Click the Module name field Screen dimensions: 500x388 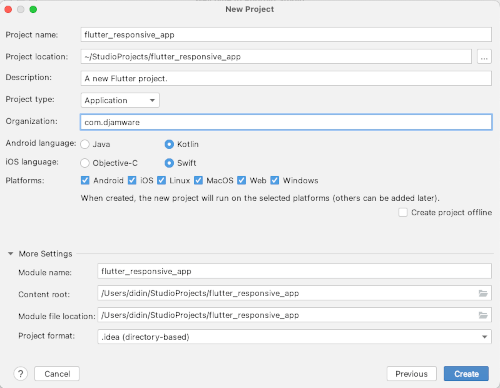click(x=294, y=271)
